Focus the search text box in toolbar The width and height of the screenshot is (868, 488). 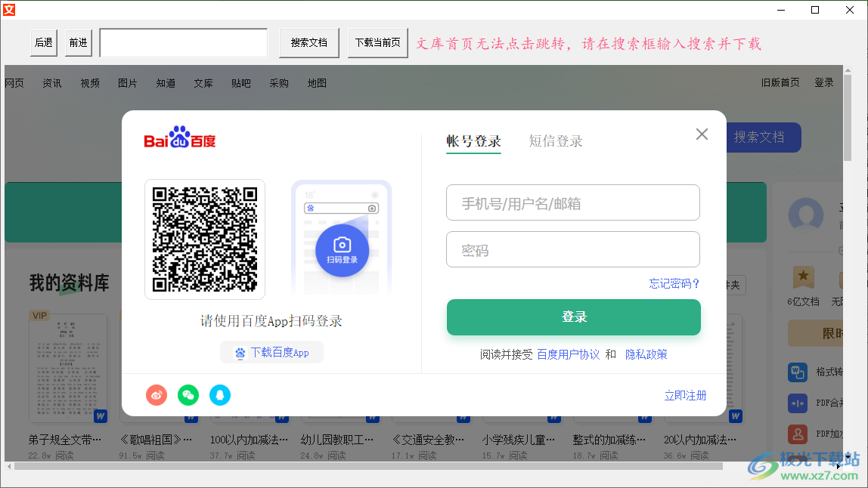(x=183, y=42)
